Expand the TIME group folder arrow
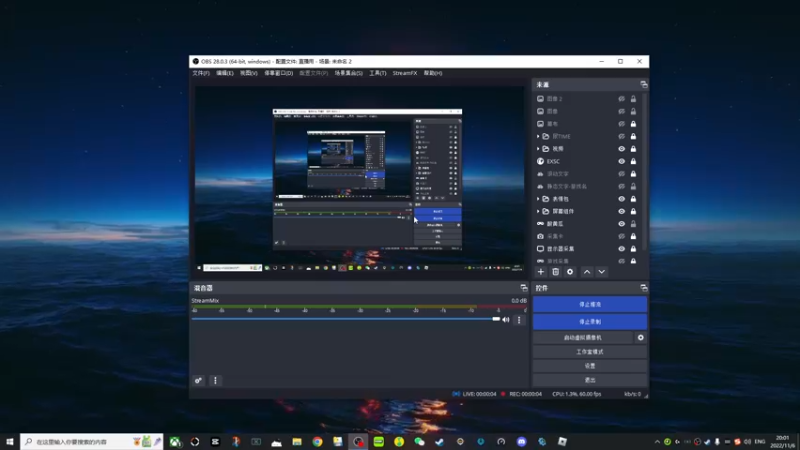This screenshot has width=800, height=450. tap(538, 136)
